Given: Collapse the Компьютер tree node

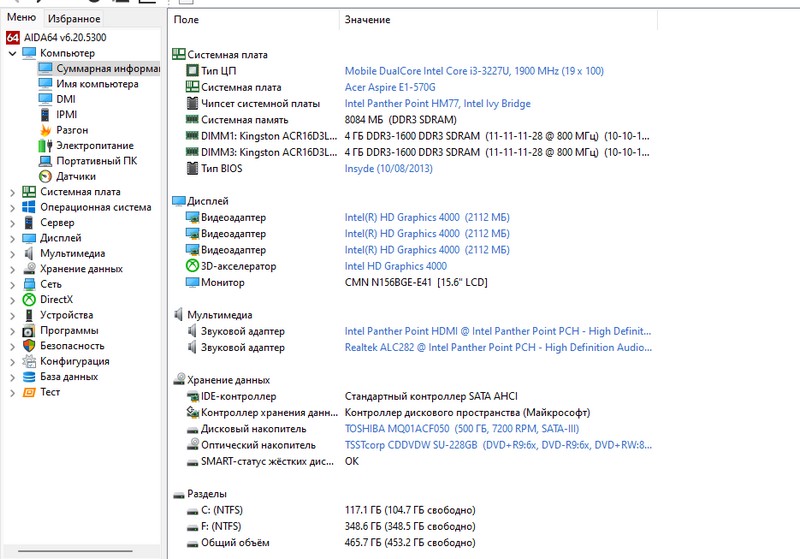Looking at the screenshot, I should point(11,53).
